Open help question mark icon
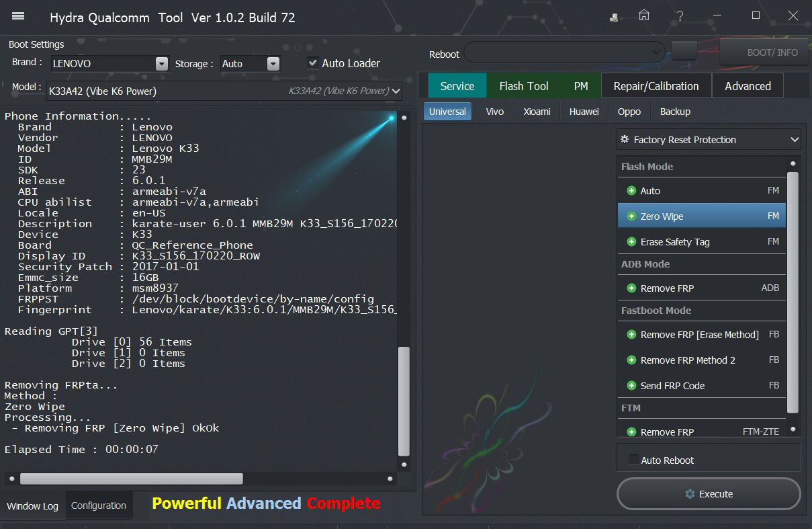 [x=680, y=16]
